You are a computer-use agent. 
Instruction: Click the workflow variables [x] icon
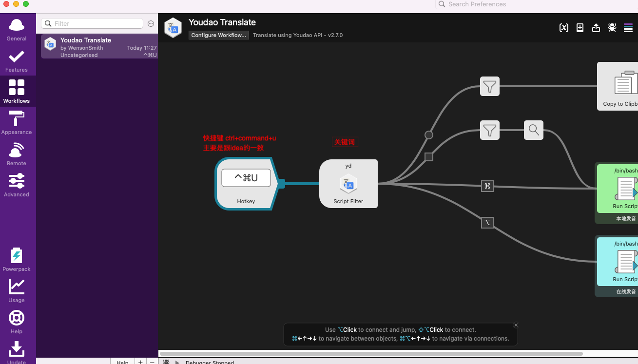tap(564, 28)
